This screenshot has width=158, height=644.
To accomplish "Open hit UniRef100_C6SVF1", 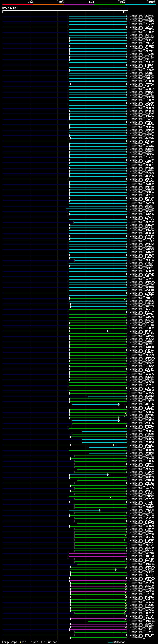I will tap(142, 16).
